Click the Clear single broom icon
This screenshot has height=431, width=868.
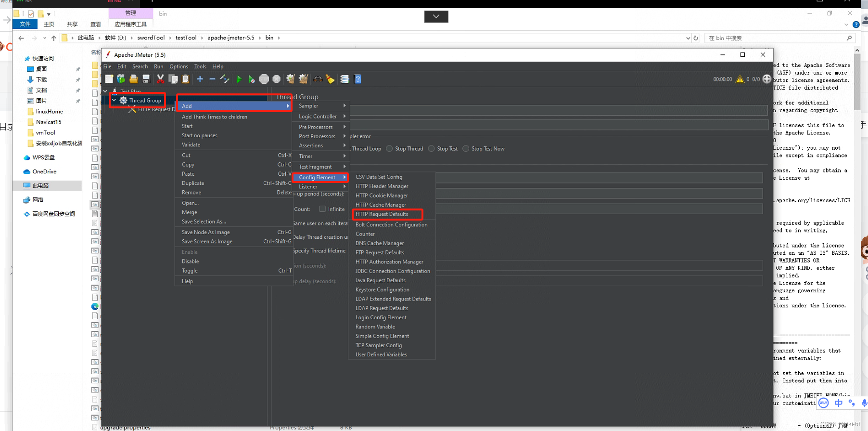[291, 79]
